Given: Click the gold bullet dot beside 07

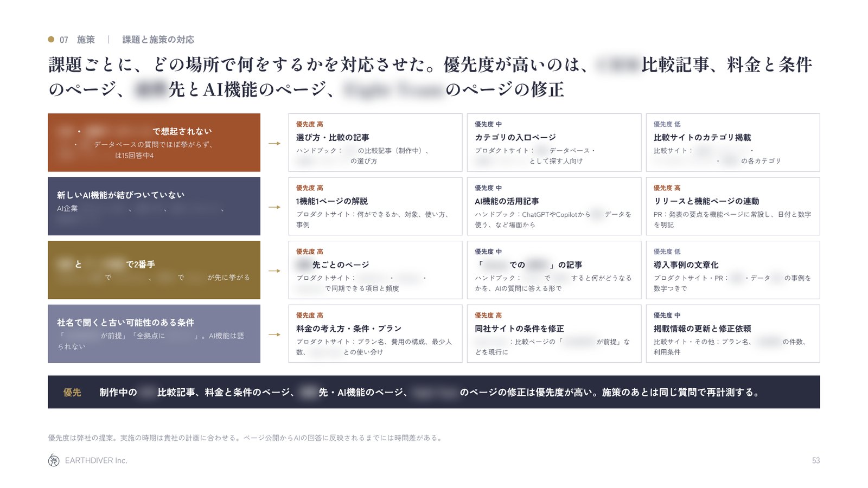Looking at the screenshot, I should point(51,39).
